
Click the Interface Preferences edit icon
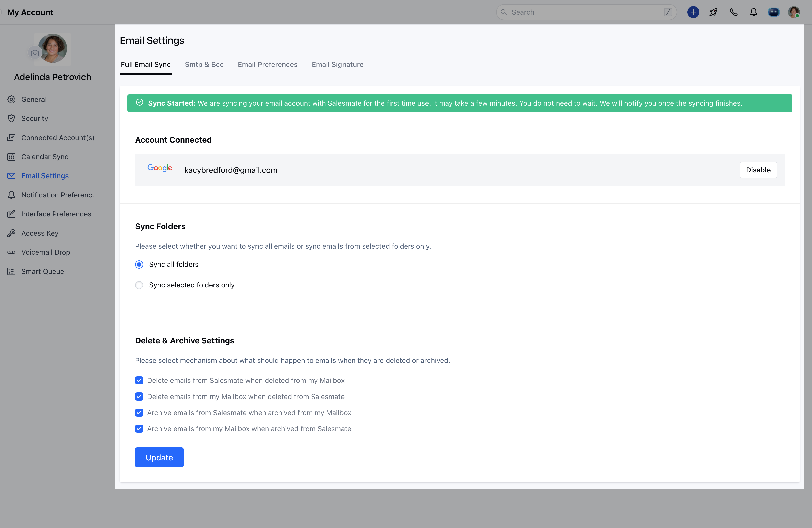point(11,214)
